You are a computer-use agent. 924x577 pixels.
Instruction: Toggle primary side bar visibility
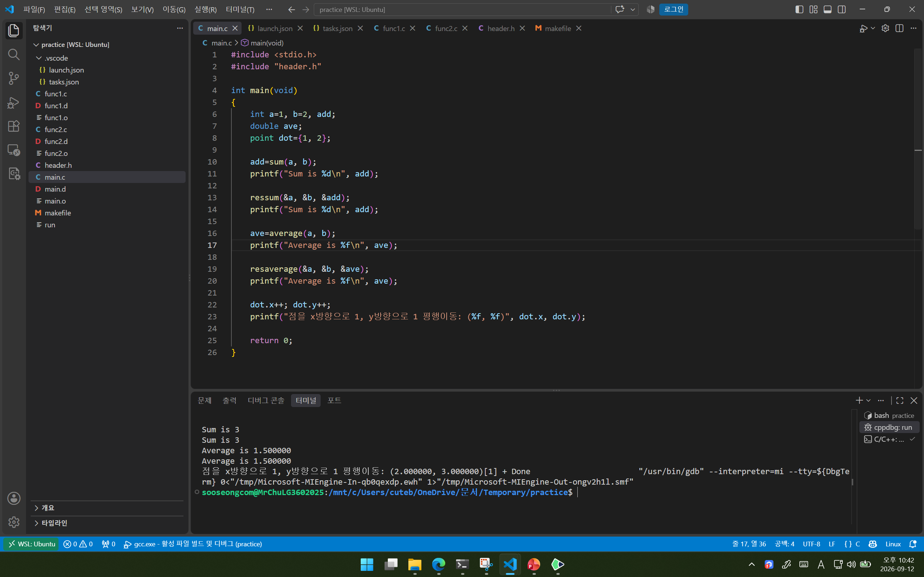tap(799, 9)
